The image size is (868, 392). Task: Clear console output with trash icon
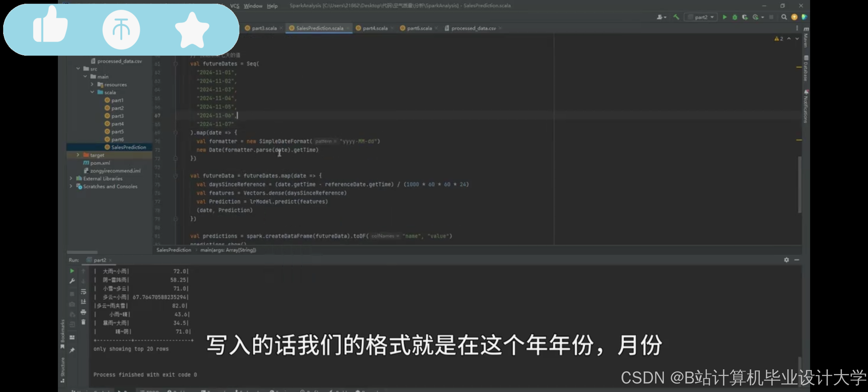(x=83, y=322)
